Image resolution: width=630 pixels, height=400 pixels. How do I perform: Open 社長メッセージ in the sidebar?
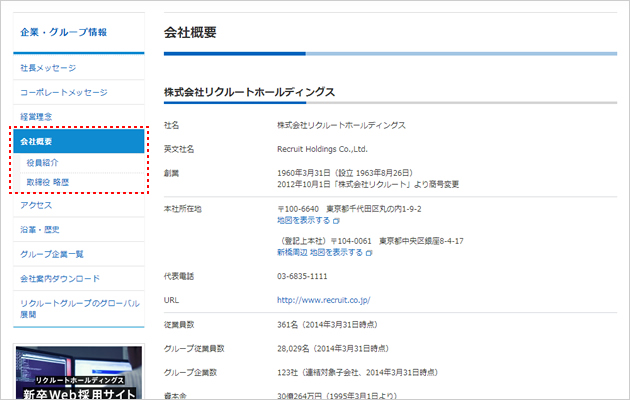48,68
